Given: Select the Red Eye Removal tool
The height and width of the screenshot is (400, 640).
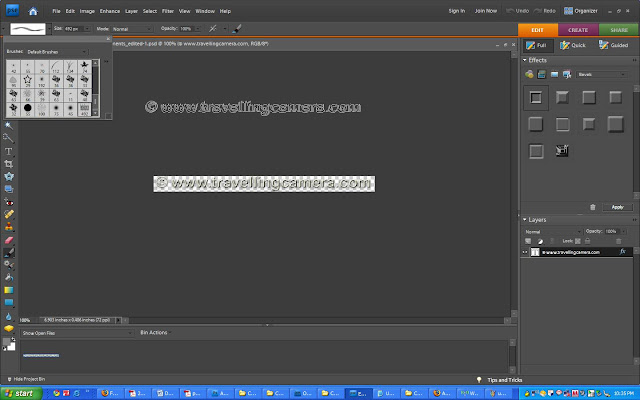Looking at the screenshot, I should point(9,202).
